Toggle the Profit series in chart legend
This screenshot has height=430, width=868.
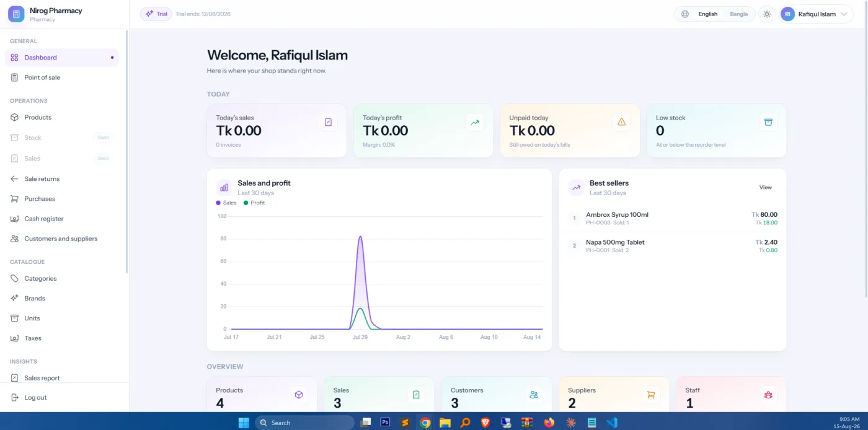pos(254,203)
